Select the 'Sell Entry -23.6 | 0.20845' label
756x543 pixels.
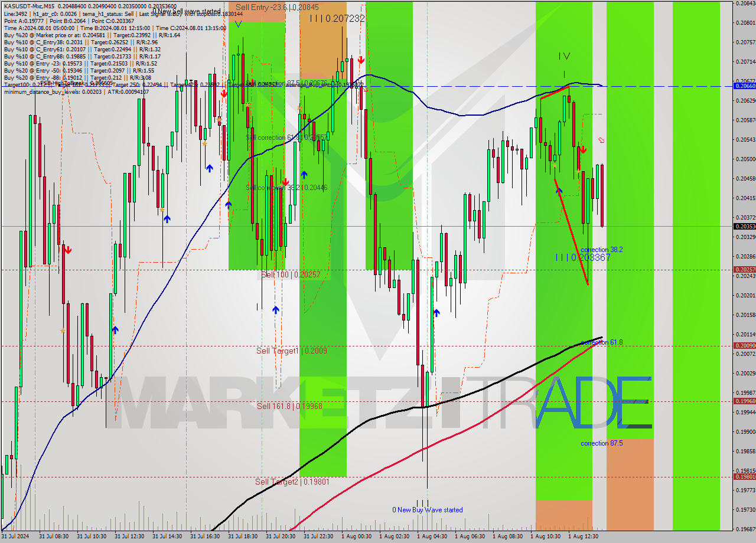[x=277, y=7]
